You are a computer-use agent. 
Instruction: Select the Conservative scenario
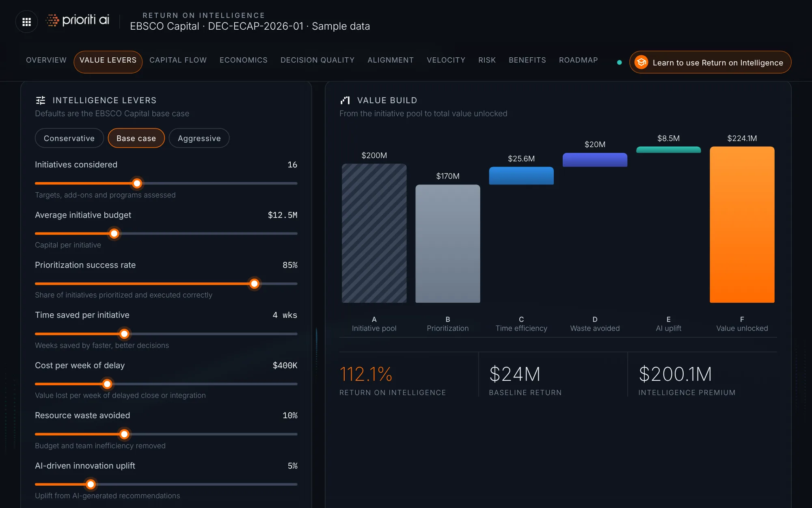(x=69, y=138)
